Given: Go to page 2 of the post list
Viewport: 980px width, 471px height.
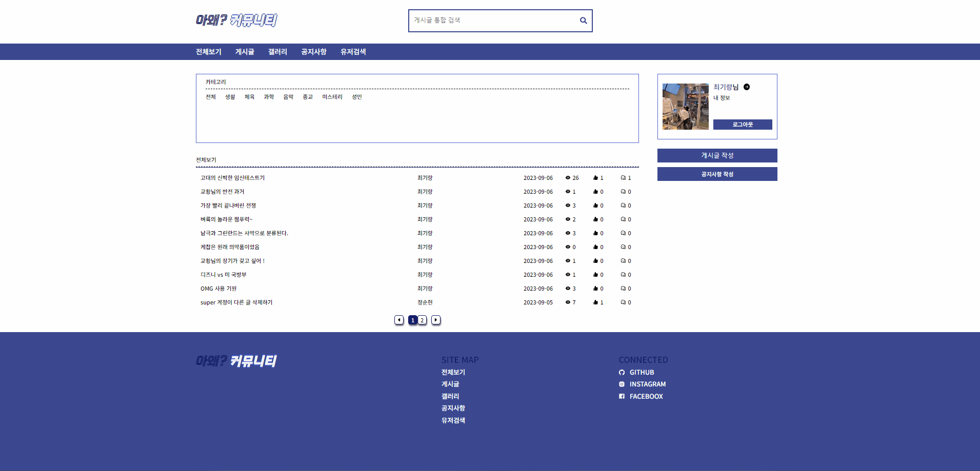Looking at the screenshot, I should tap(422, 320).
